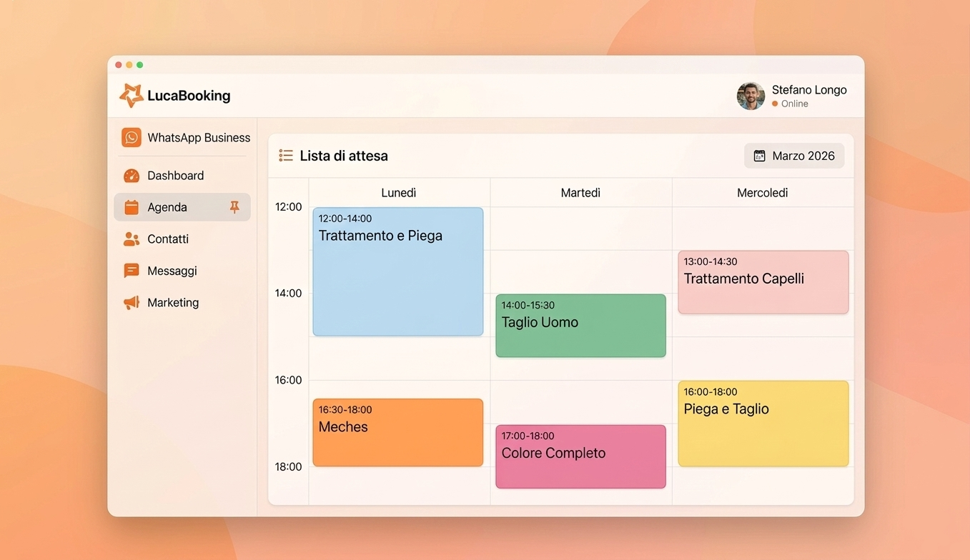The width and height of the screenshot is (970, 560).
Task: Open Marketing via the megaphone icon
Action: [x=132, y=302]
